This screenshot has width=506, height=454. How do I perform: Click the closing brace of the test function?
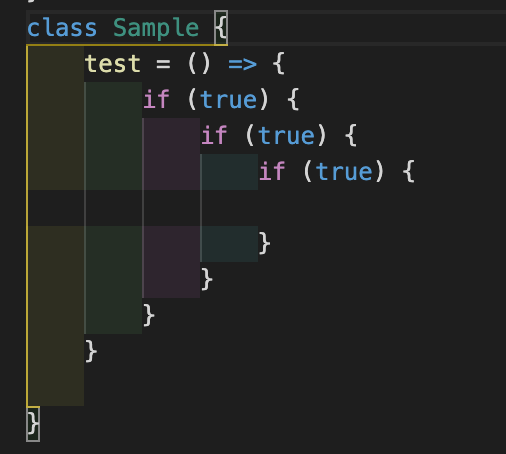(x=91, y=351)
